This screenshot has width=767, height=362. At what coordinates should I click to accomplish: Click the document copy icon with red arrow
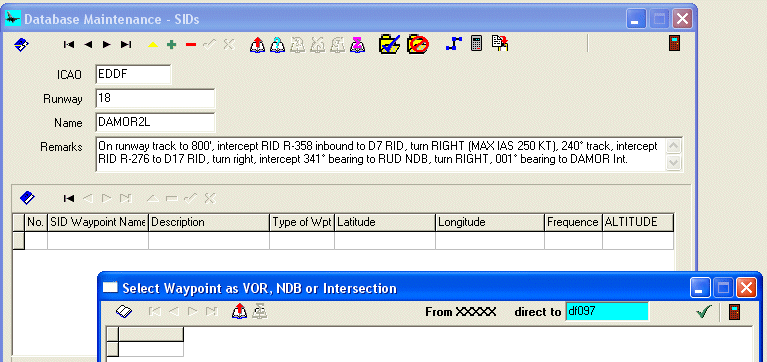tap(500, 44)
